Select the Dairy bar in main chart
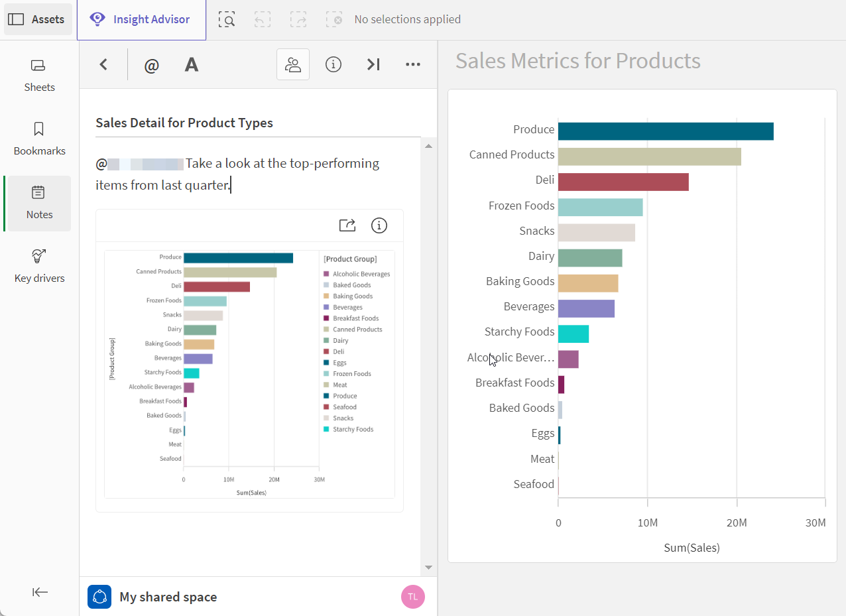 590,258
